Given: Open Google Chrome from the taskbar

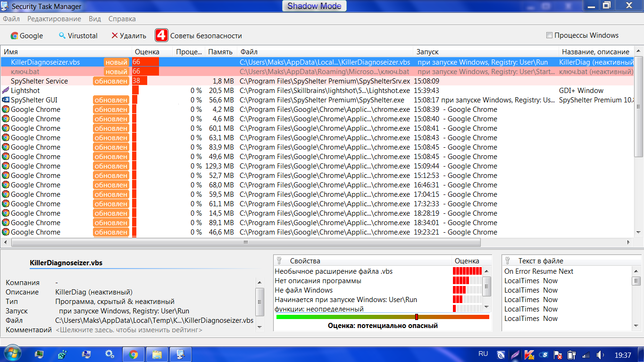Looking at the screenshot, I should [x=134, y=354].
